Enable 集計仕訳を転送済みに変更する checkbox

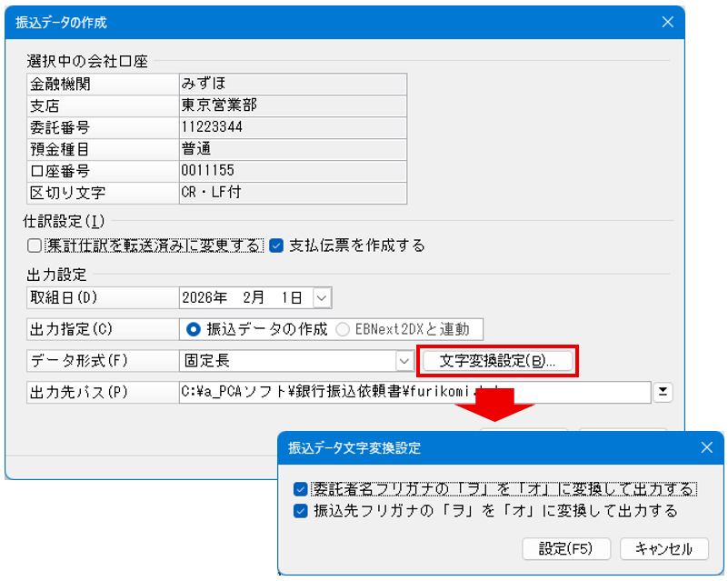click(35, 245)
